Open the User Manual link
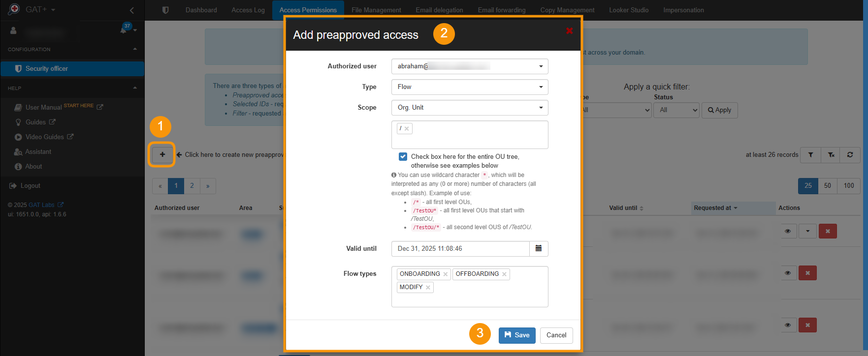Image resolution: width=868 pixels, height=356 pixels. [x=46, y=107]
